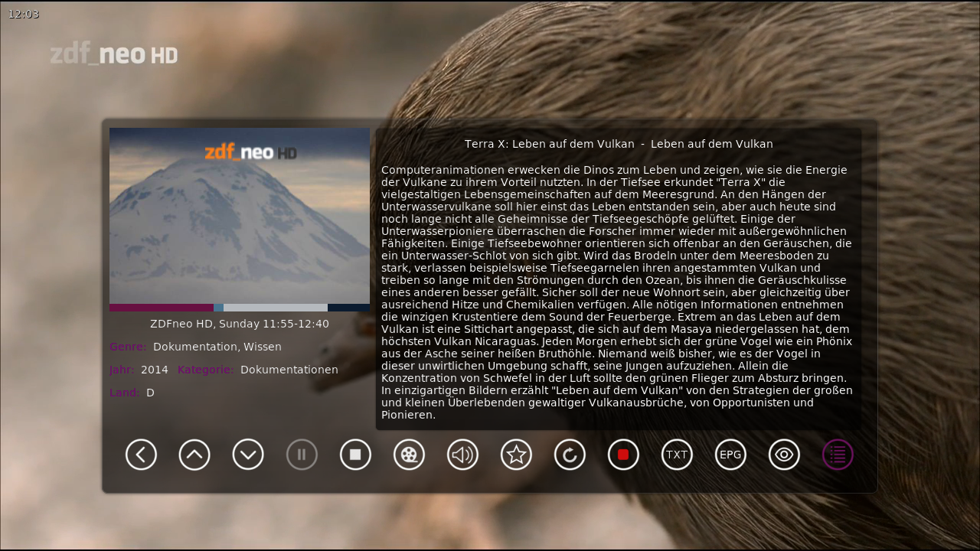Switch channel down with the down chevron
This screenshot has height=551, width=980.
point(248,455)
